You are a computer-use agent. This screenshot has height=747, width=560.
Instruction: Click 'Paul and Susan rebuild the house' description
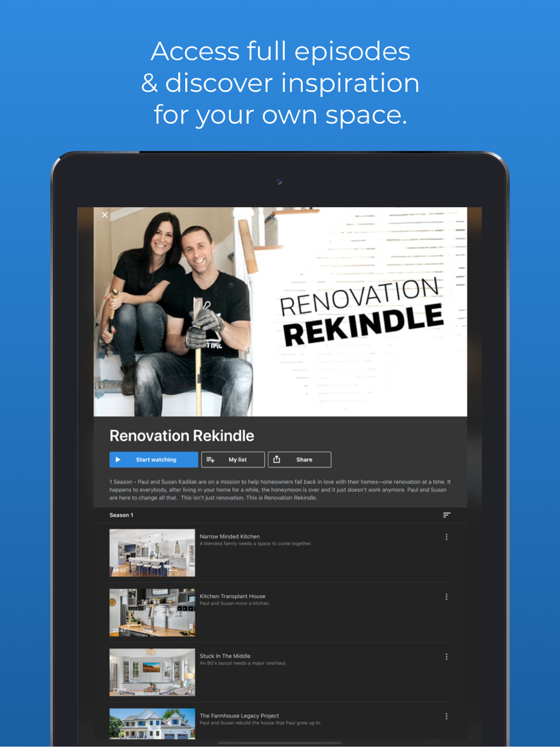tap(260, 723)
